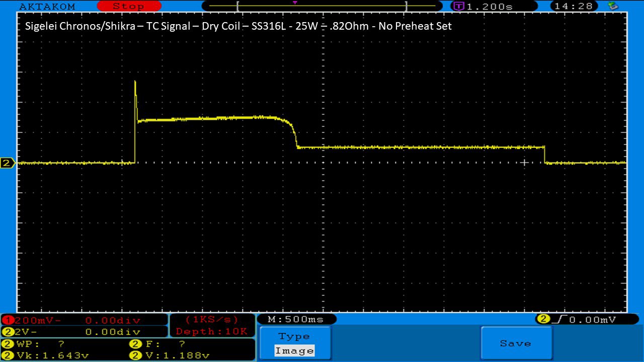Click the purple trigger position marker at top
This screenshot has width=644, height=362.
(x=295, y=3)
